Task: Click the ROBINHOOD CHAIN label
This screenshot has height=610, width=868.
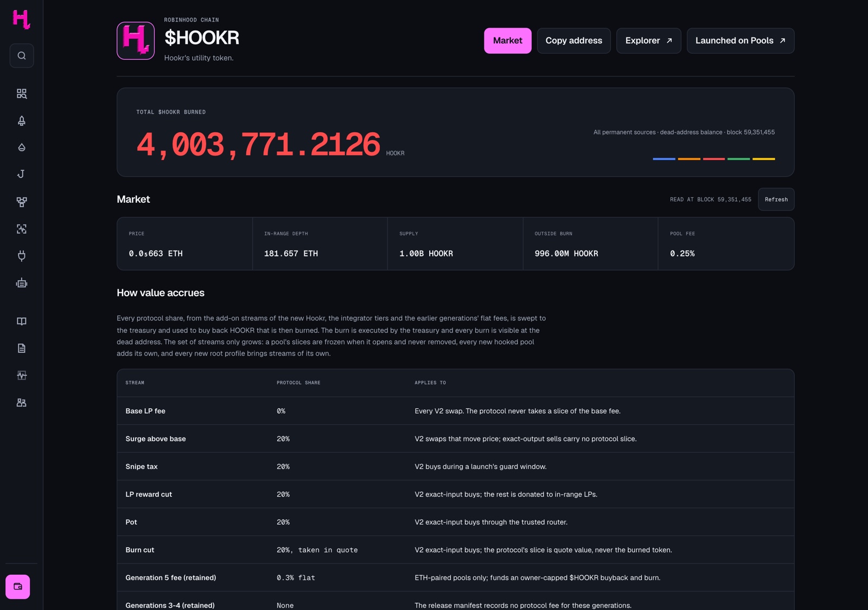Action: click(x=192, y=20)
